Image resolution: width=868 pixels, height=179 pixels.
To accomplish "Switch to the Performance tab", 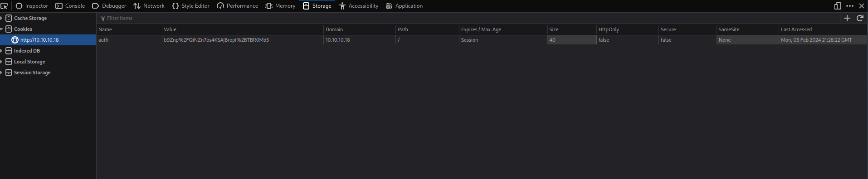I will click(x=237, y=6).
